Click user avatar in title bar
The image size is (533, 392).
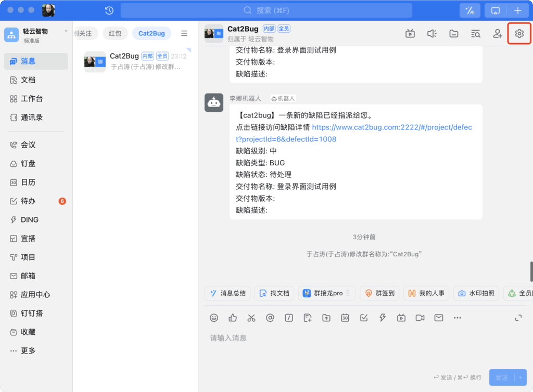(x=48, y=10)
